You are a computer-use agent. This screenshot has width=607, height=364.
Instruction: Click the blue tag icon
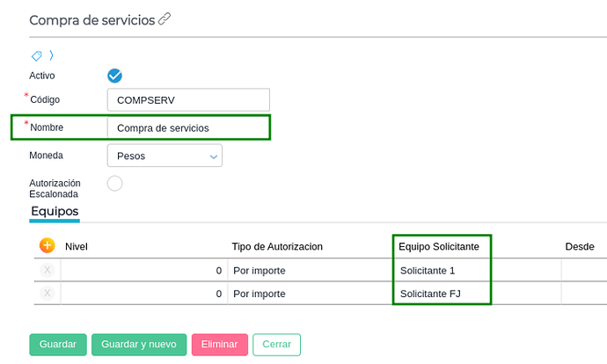pyautogui.click(x=37, y=55)
